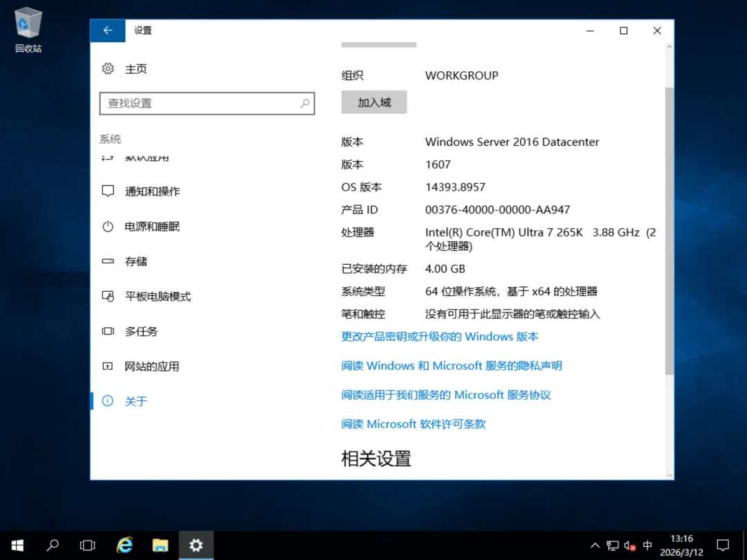The image size is (747, 560).
Task: Click the search magnifier in 查找设置 box
Action: (305, 103)
